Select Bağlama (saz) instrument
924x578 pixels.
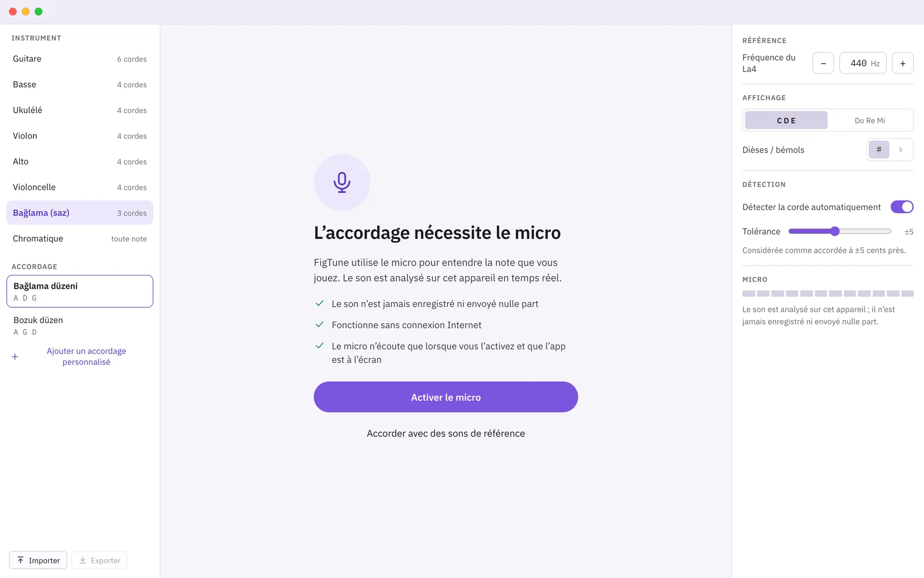[80, 213]
